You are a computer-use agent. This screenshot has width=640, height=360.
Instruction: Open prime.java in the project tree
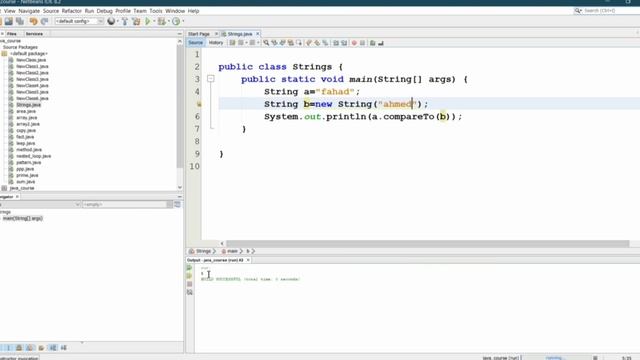pos(27,175)
